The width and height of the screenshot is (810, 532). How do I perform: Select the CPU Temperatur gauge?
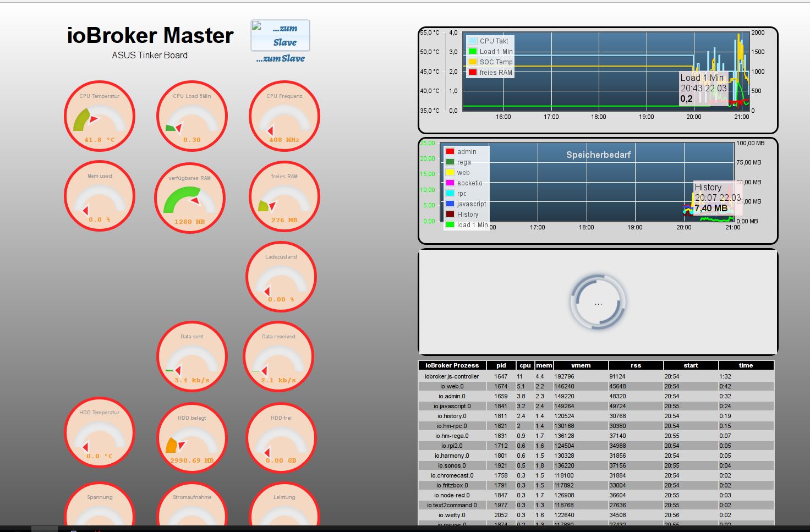click(100, 116)
